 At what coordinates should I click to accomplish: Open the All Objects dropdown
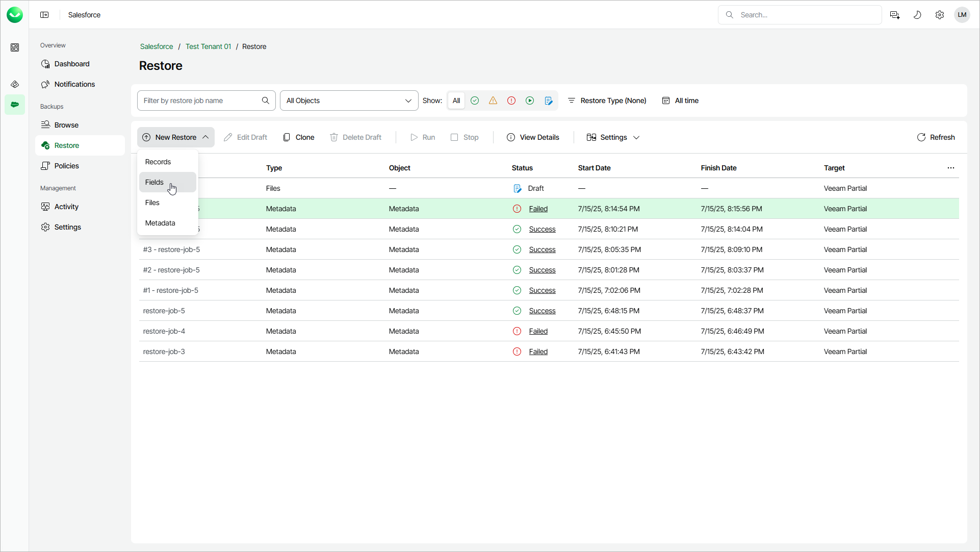click(349, 101)
